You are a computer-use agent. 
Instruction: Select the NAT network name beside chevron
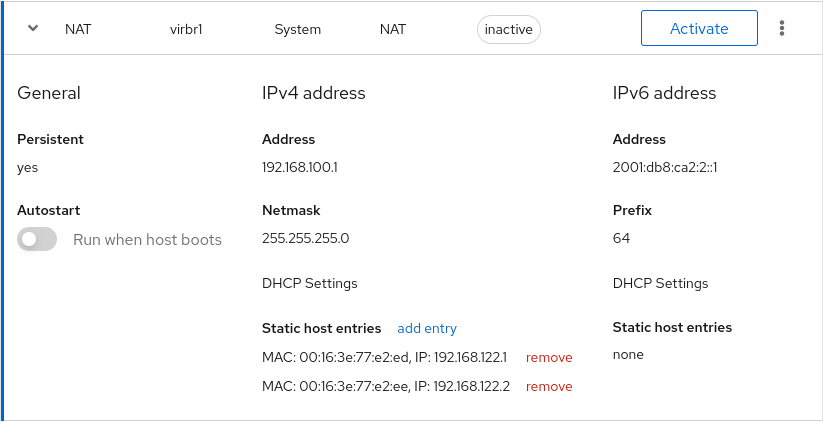point(77,29)
